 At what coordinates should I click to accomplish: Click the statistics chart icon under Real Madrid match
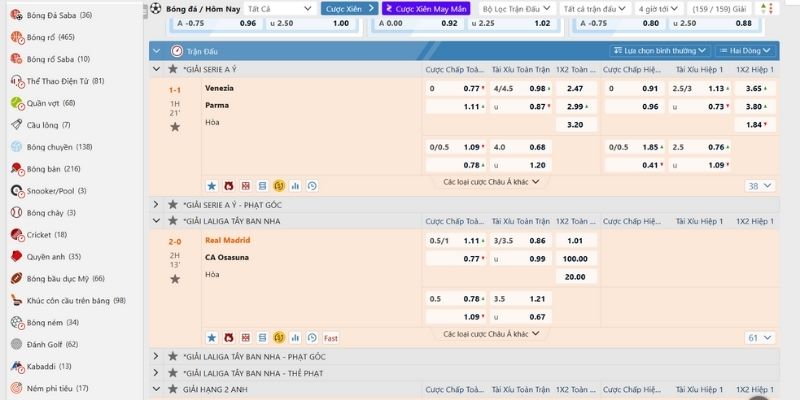[x=296, y=338]
